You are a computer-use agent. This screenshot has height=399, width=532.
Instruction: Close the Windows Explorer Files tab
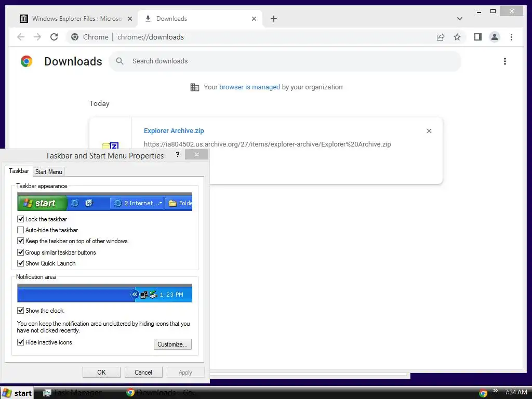coord(129,19)
